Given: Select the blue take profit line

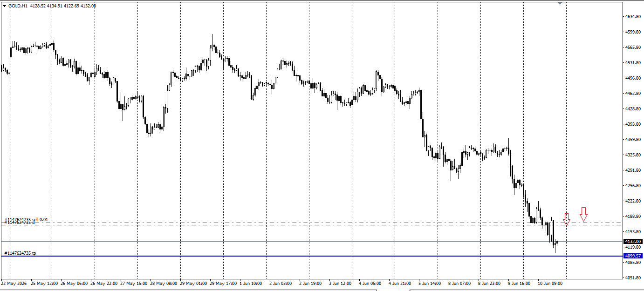Looking at the screenshot, I should coord(312,256).
